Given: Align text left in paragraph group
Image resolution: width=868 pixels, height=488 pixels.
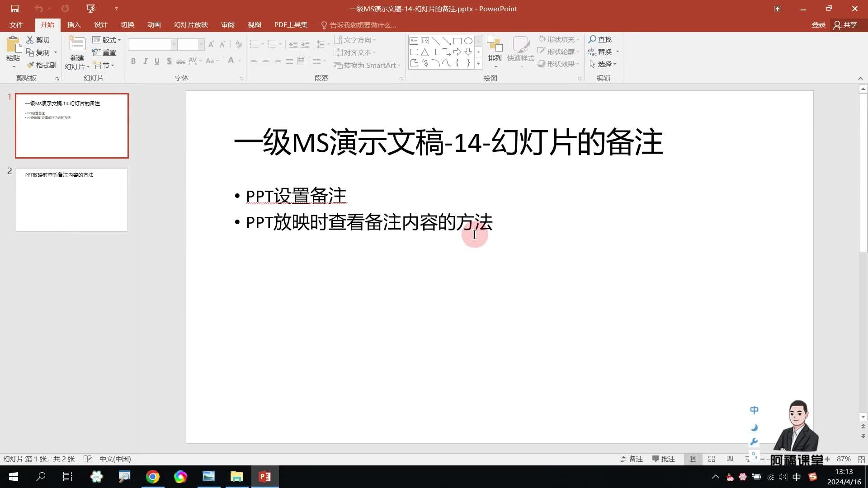Looking at the screenshot, I should coord(254,61).
